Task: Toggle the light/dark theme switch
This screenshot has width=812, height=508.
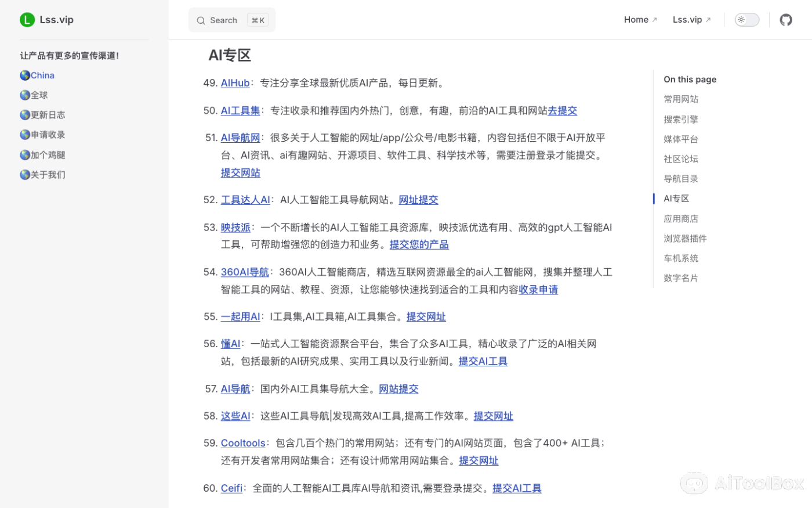Action: (x=746, y=19)
